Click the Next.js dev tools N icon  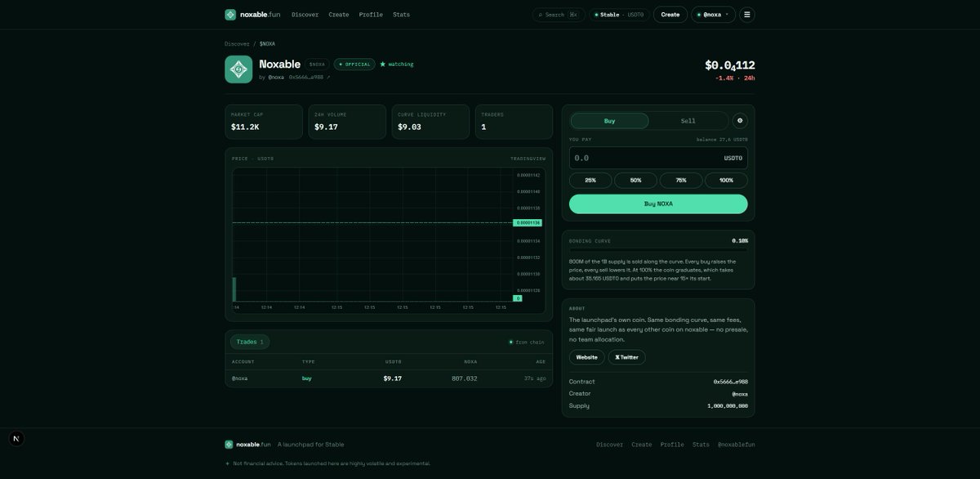[x=16, y=439]
